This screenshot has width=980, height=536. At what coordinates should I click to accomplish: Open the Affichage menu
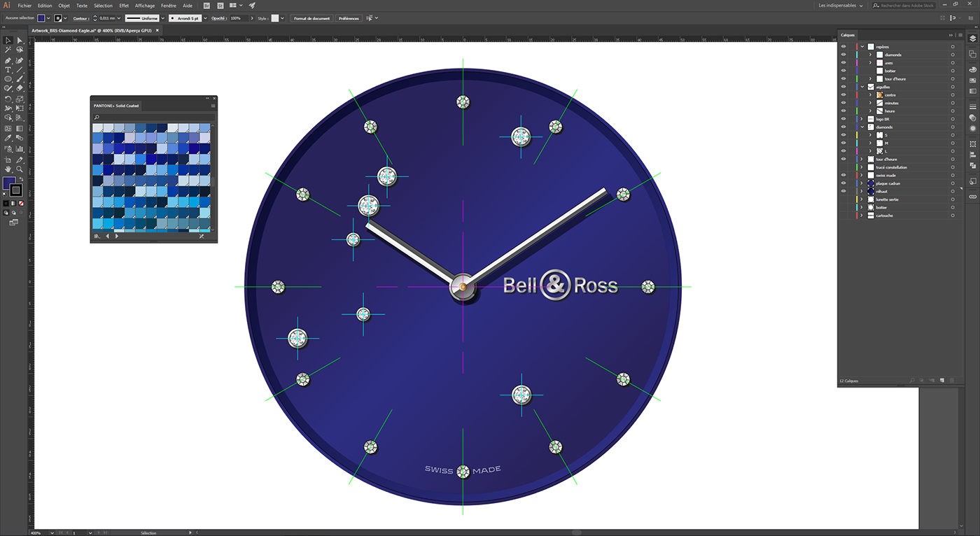[x=145, y=5]
